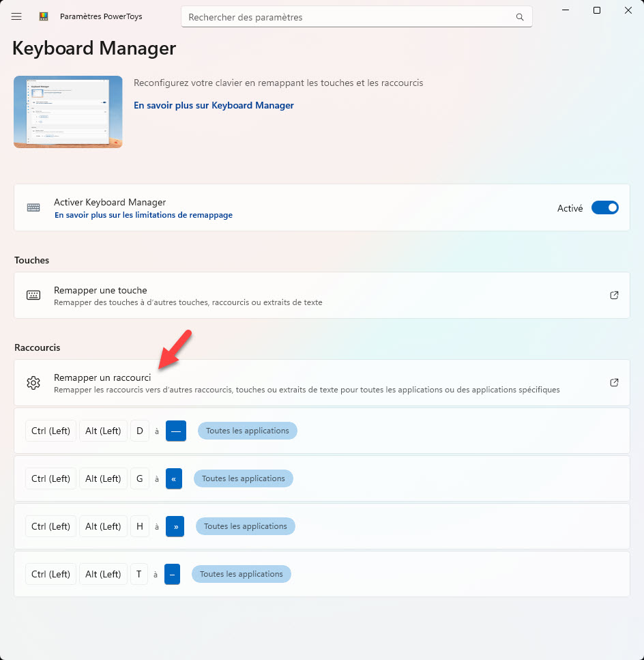This screenshot has width=644, height=660.
Task: Maximize the PowerToys window
Action: coord(596,10)
